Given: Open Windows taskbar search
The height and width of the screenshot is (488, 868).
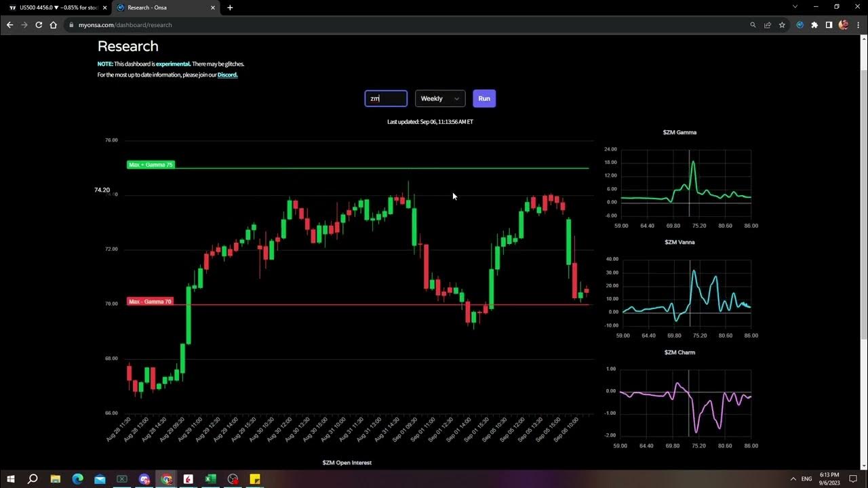Looking at the screenshot, I should pyautogui.click(x=33, y=479).
